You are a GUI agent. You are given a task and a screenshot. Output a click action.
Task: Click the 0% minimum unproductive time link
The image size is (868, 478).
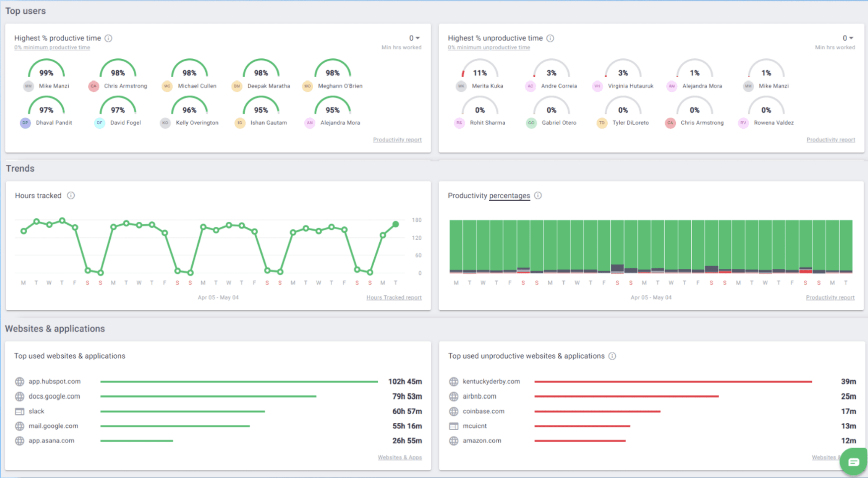(x=489, y=47)
